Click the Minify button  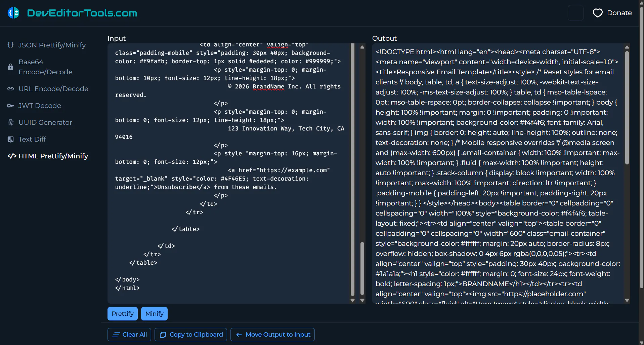pos(154,314)
